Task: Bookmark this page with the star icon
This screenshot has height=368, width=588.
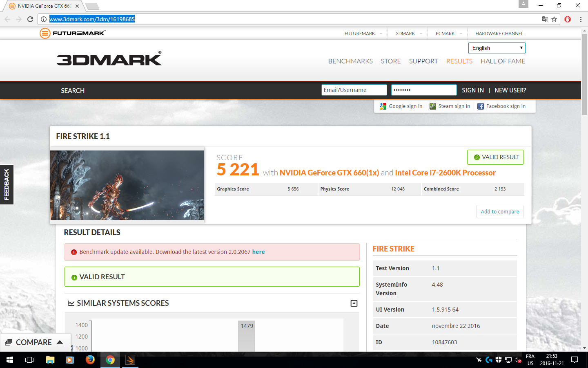Action: (554, 19)
